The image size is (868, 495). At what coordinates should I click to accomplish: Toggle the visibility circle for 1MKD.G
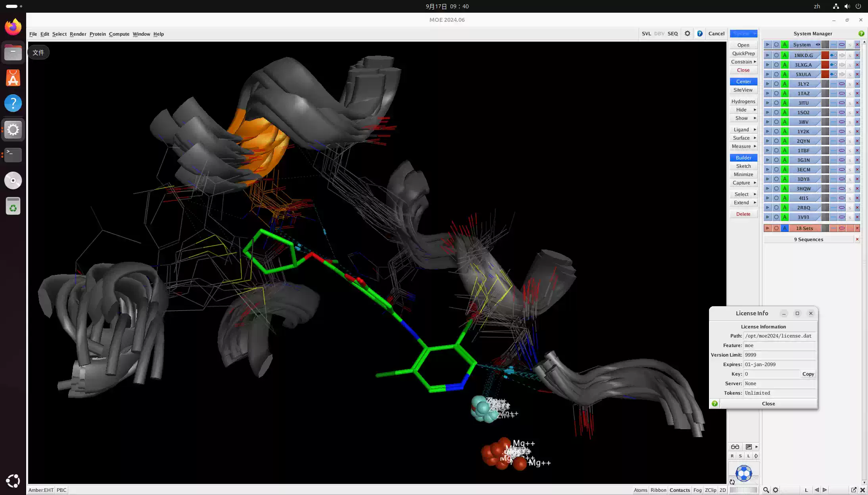776,55
